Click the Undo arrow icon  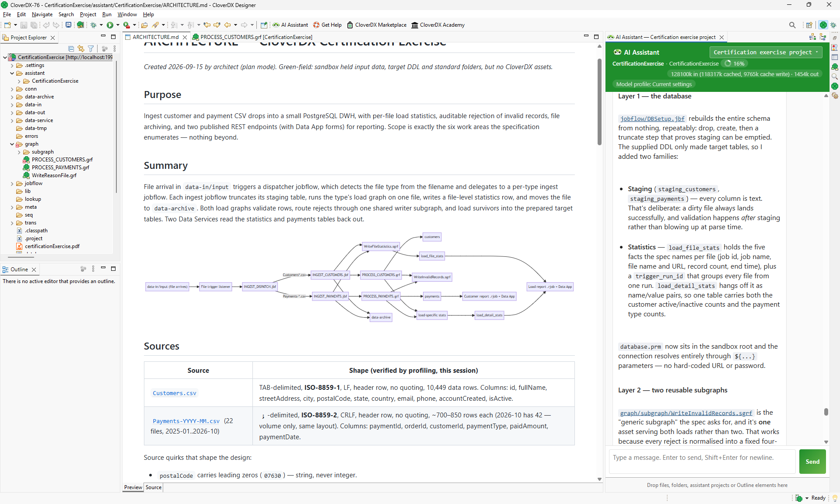(46, 25)
